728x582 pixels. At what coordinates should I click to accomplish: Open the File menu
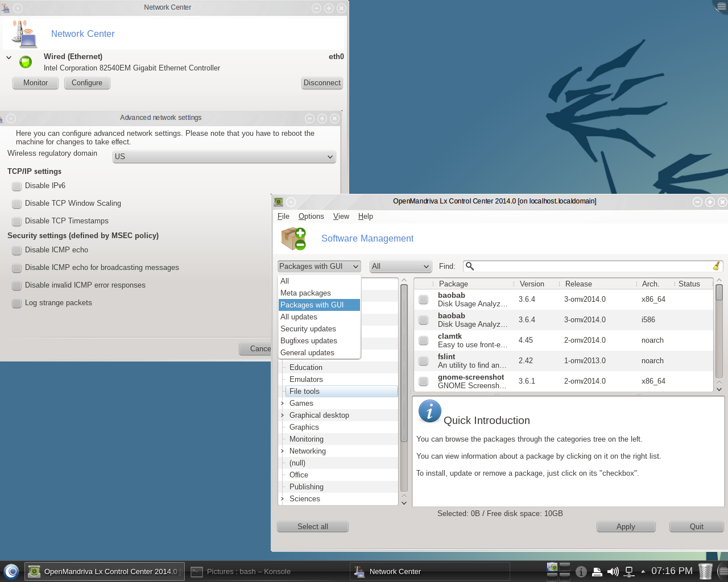(x=283, y=217)
